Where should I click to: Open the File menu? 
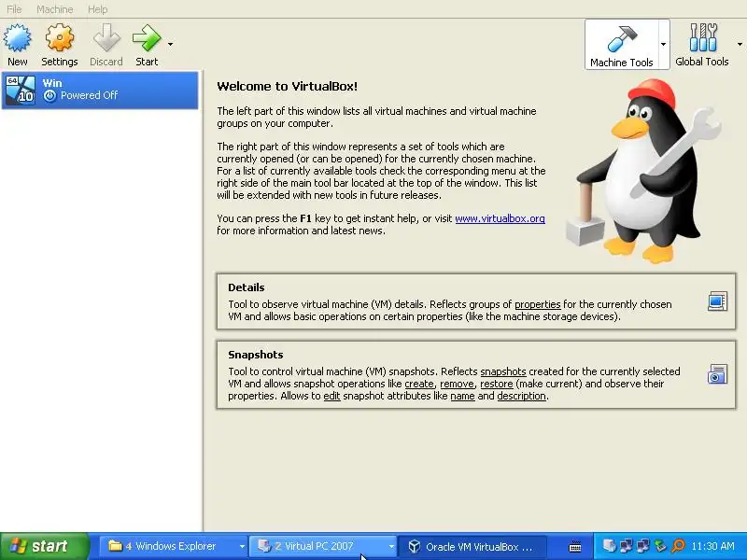point(14,9)
